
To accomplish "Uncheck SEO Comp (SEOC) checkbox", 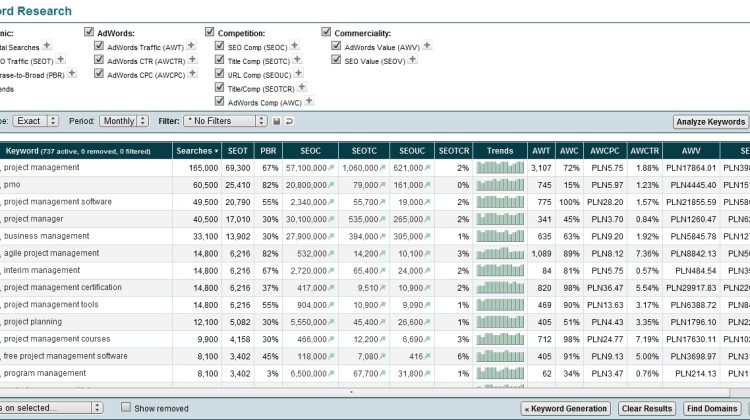I will [220, 45].
